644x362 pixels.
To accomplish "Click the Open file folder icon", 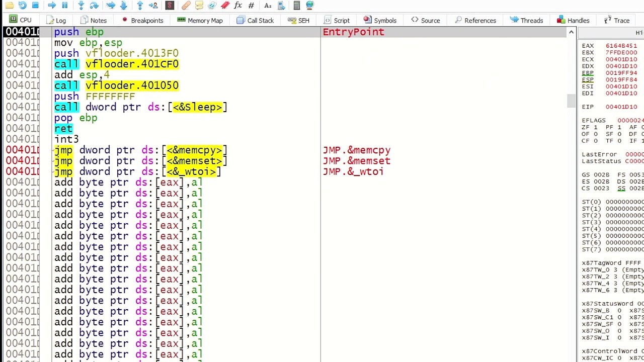I will click(x=10, y=6).
